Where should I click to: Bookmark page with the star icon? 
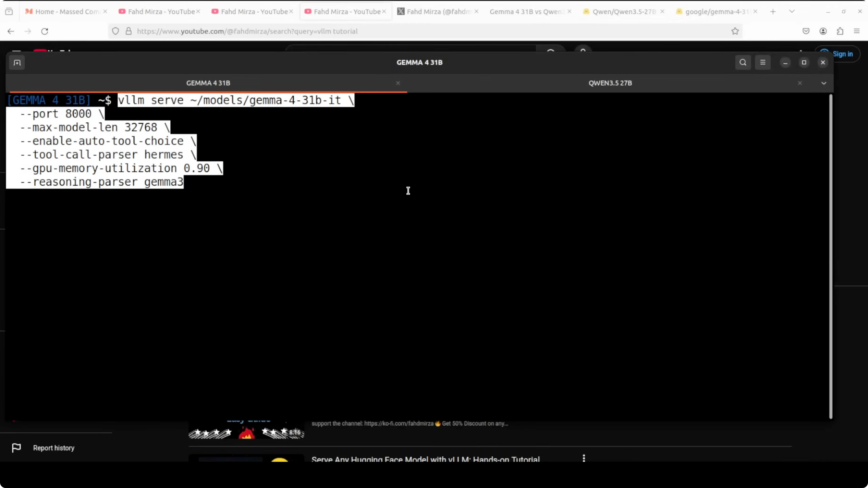pos(735,31)
